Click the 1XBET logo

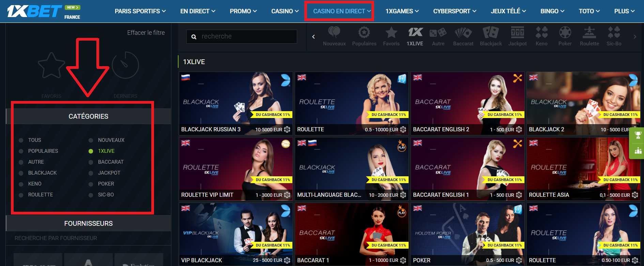pyautogui.click(x=34, y=11)
